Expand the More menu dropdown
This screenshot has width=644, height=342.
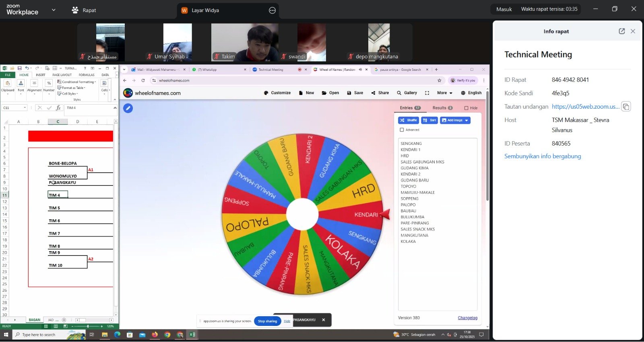click(x=445, y=93)
